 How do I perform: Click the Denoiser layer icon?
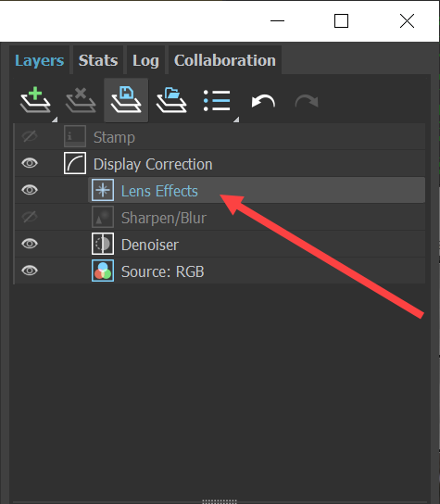[x=103, y=244]
